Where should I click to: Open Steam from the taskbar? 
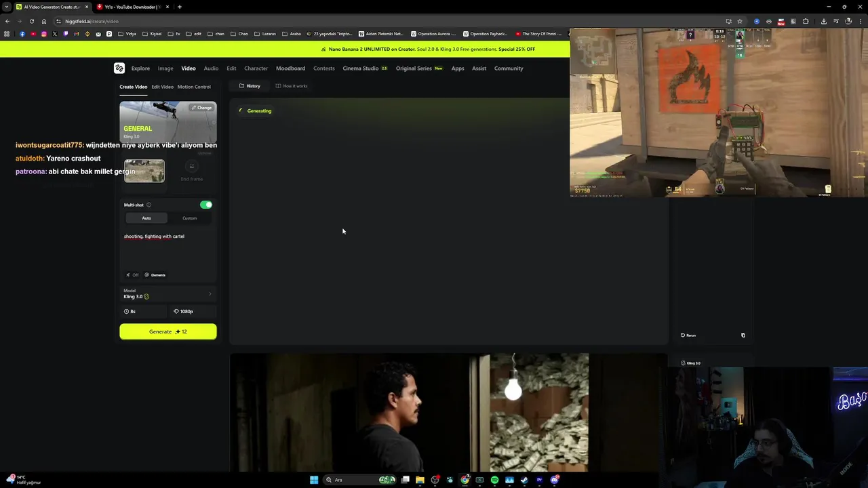(524, 480)
